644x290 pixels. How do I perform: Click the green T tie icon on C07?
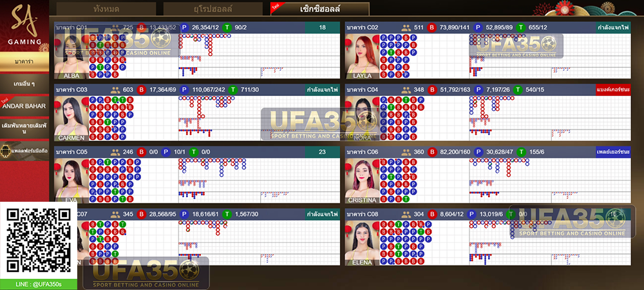pyautogui.click(x=227, y=215)
